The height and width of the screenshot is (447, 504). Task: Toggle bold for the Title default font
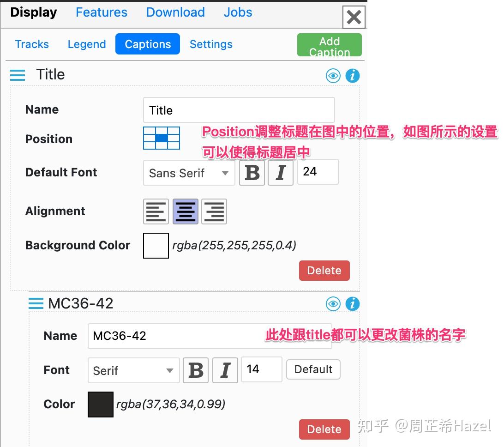pyautogui.click(x=252, y=172)
